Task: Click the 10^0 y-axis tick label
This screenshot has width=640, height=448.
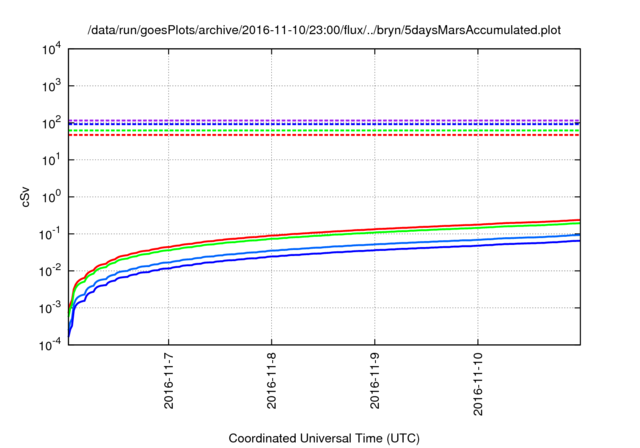Action: (x=52, y=197)
